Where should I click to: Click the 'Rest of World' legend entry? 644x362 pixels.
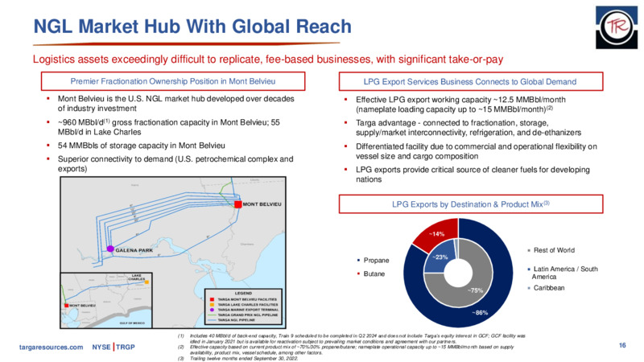coord(551,250)
